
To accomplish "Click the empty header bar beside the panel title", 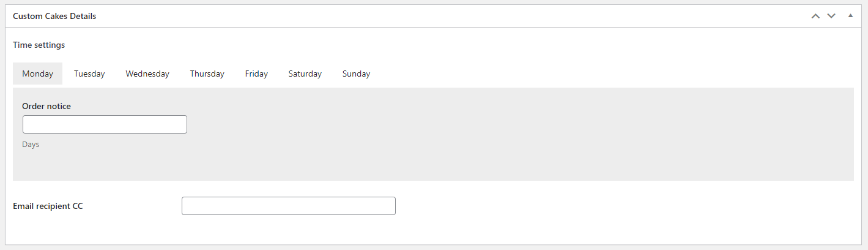I will pos(428,17).
